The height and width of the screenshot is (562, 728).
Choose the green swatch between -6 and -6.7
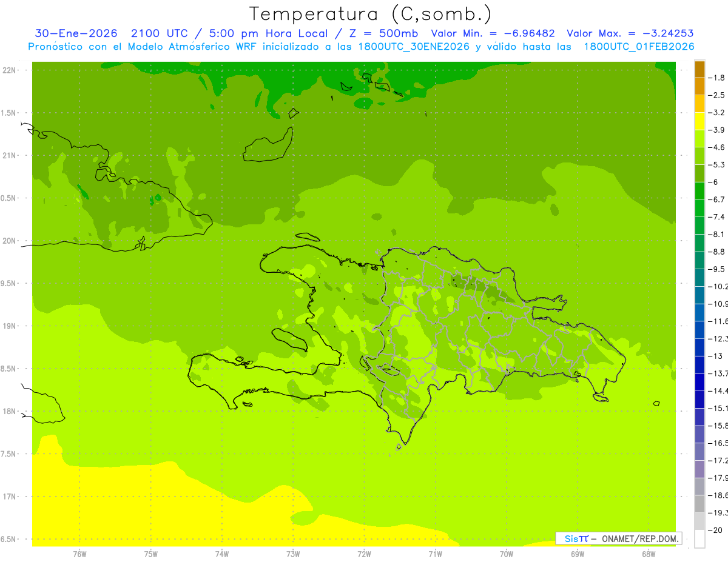[x=699, y=191]
